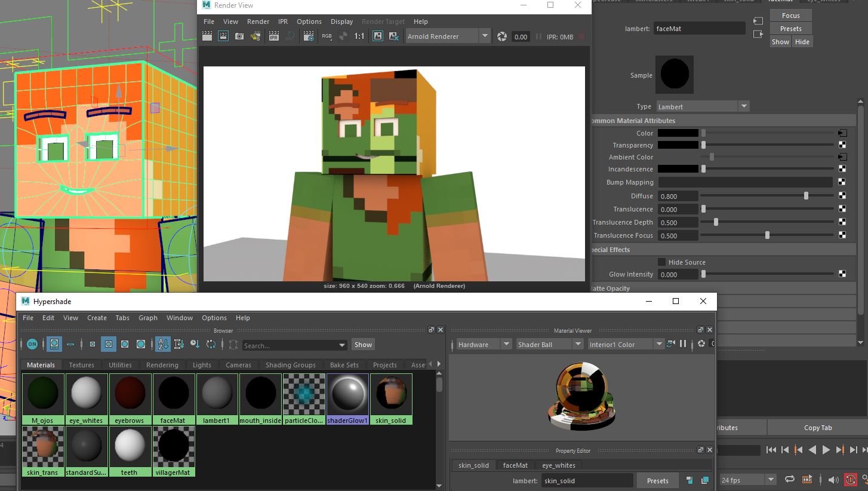Collapse the Common Material Attributes section
Image resolution: width=868 pixels, height=491 pixels.
pos(724,121)
